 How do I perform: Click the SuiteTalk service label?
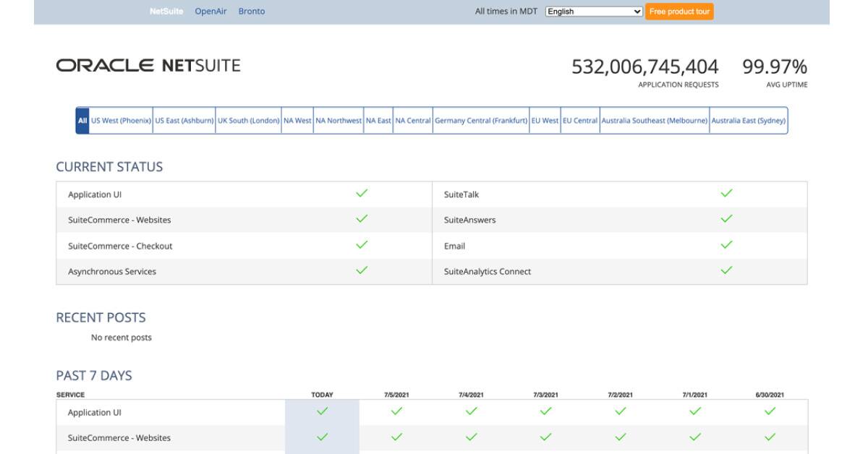click(x=461, y=194)
